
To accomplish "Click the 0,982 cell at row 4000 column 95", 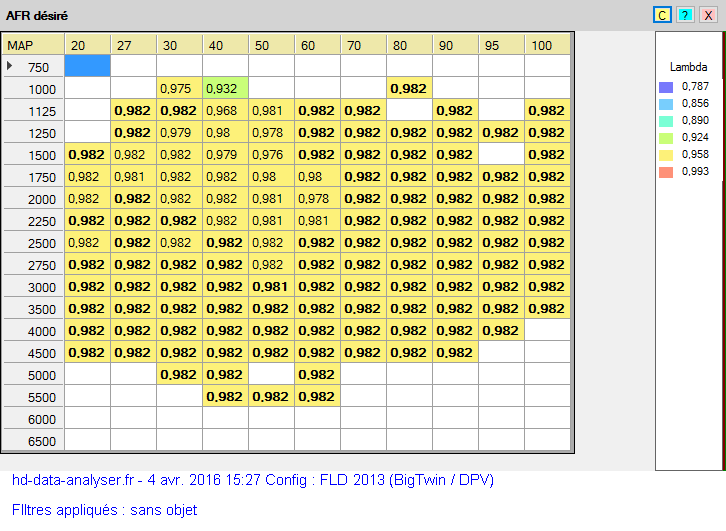I will tap(501, 330).
